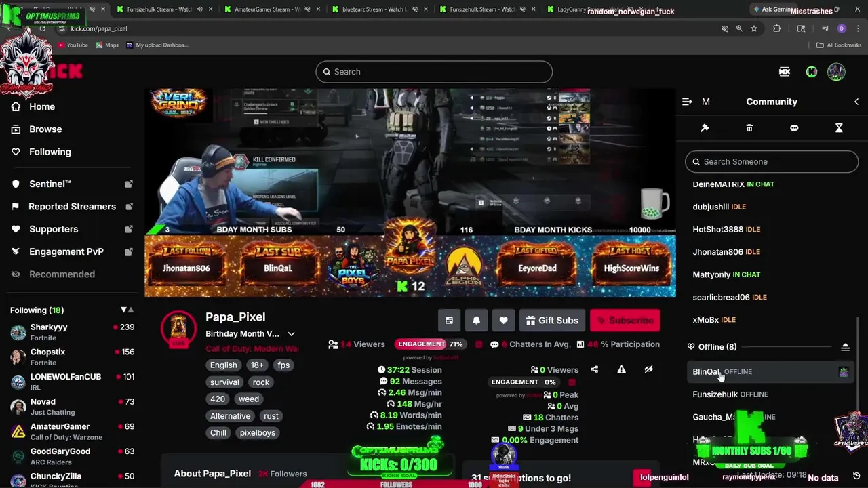Sort the Following list with down arrow
Viewport: 868px width, 488px height.
[123, 310]
